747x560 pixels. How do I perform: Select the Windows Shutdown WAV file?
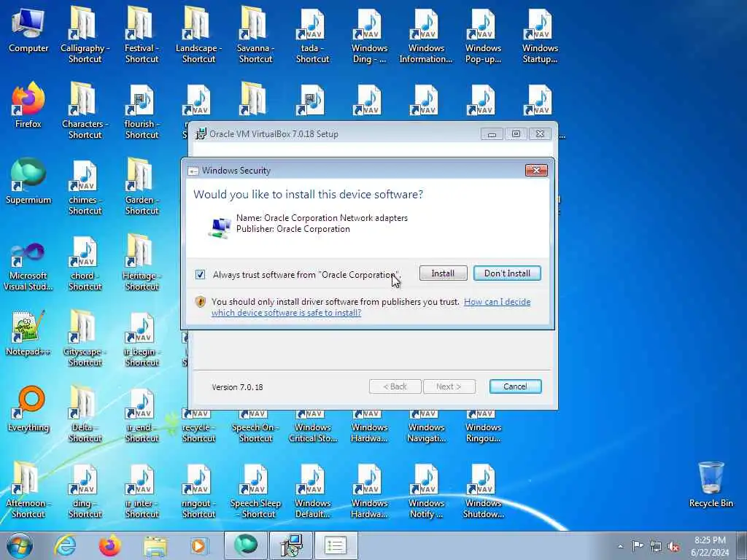click(x=483, y=491)
